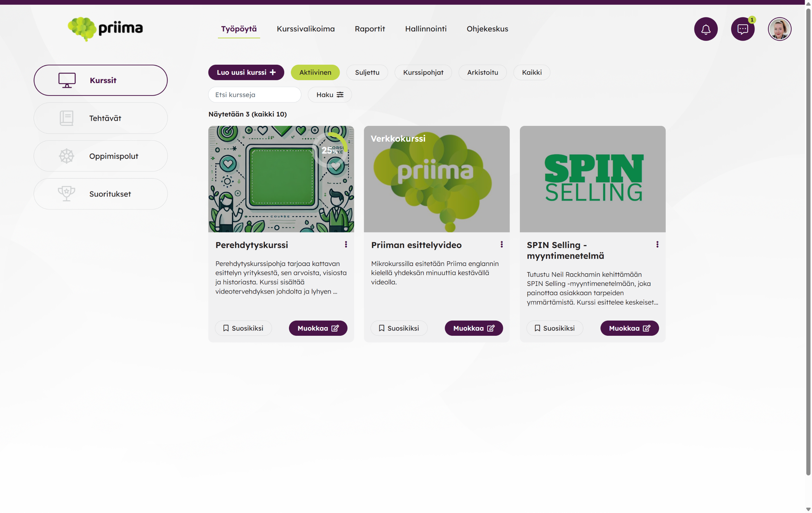Bookmark Perehdytyskurssi with Suosikiksi

[243, 328]
